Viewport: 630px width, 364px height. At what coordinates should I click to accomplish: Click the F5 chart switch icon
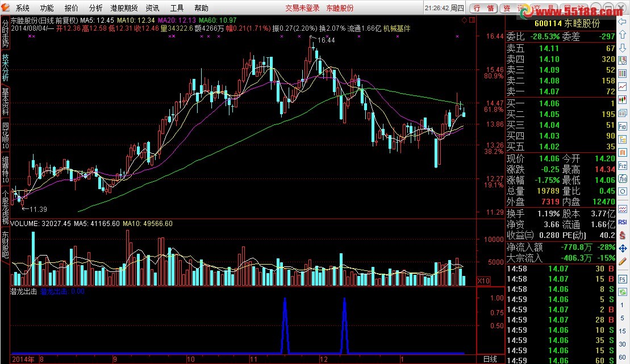pyautogui.click(x=623, y=279)
